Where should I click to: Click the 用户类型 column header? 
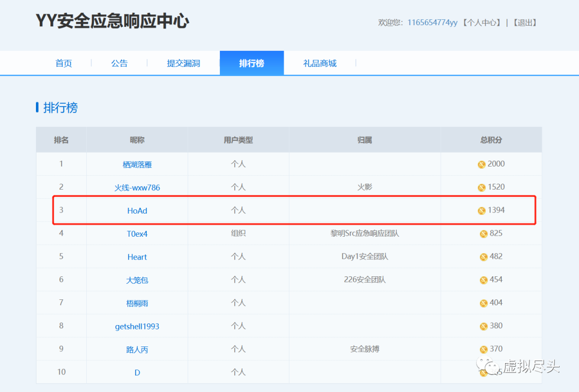tap(238, 140)
